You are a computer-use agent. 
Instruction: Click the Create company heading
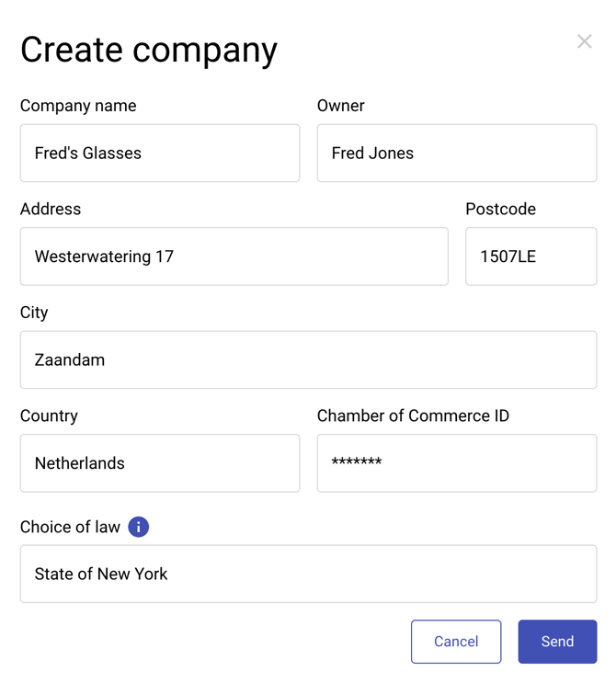click(149, 50)
